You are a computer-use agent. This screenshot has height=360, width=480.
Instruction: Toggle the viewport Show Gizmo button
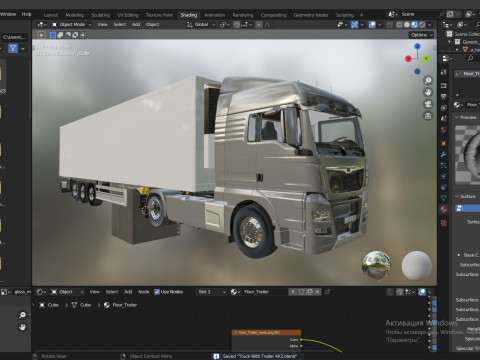[355, 24]
